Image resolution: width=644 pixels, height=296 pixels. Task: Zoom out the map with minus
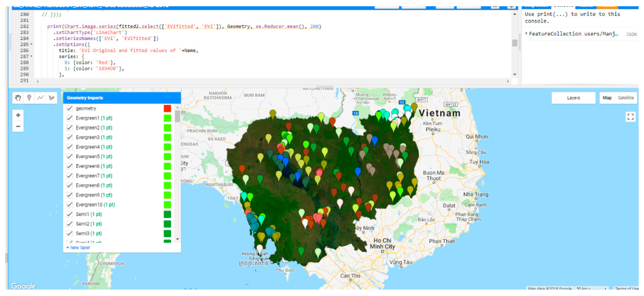coord(18,126)
